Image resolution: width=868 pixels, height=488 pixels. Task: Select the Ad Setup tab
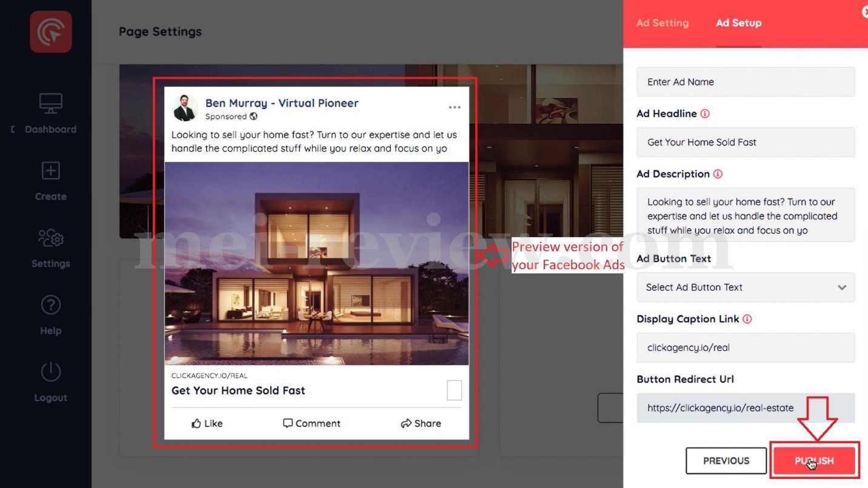click(x=738, y=23)
